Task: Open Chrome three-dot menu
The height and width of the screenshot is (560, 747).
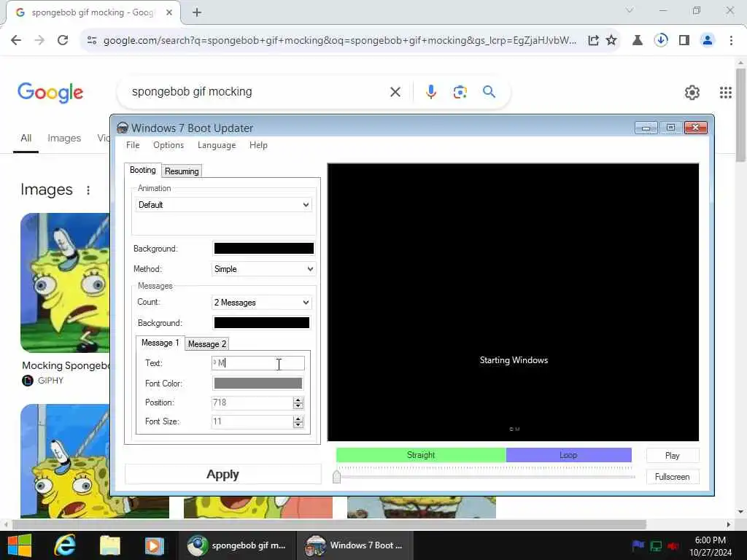Action: click(x=731, y=41)
